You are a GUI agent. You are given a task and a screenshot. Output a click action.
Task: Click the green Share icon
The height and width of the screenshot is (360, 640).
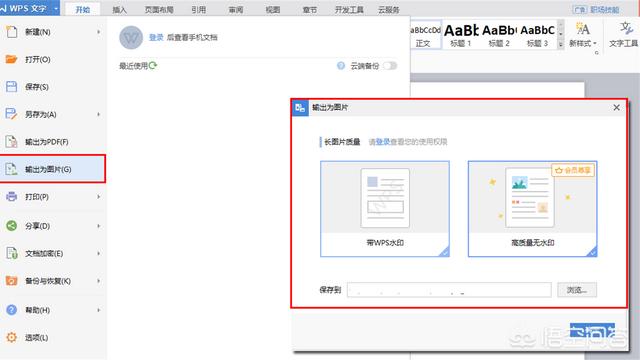(x=11, y=226)
